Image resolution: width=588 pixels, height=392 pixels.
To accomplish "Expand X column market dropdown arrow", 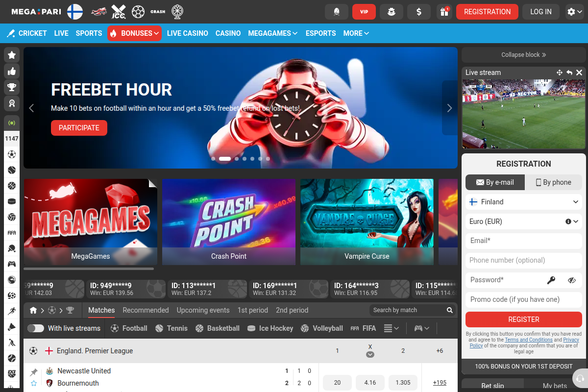I will (x=370, y=355).
